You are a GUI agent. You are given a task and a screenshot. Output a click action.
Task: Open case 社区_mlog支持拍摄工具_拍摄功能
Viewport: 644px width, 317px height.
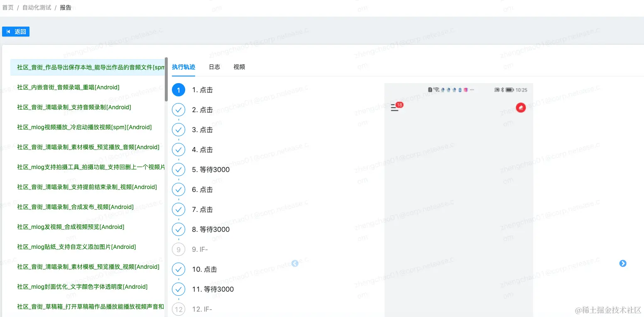click(91, 167)
